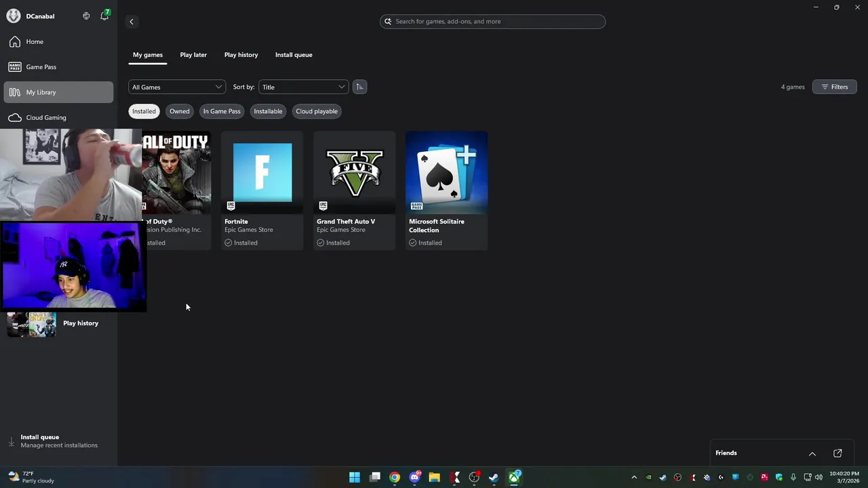868x488 pixels.
Task: Open OBS Studio from the taskbar
Action: [x=474, y=477]
